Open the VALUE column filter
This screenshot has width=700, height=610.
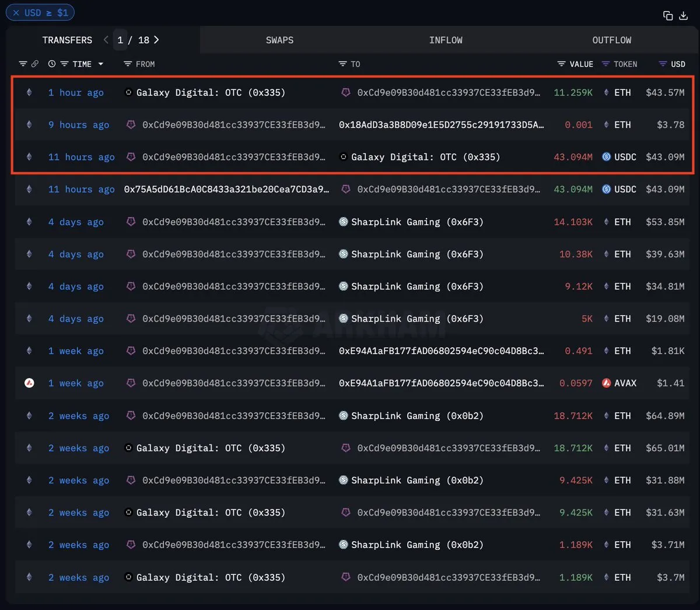561,64
